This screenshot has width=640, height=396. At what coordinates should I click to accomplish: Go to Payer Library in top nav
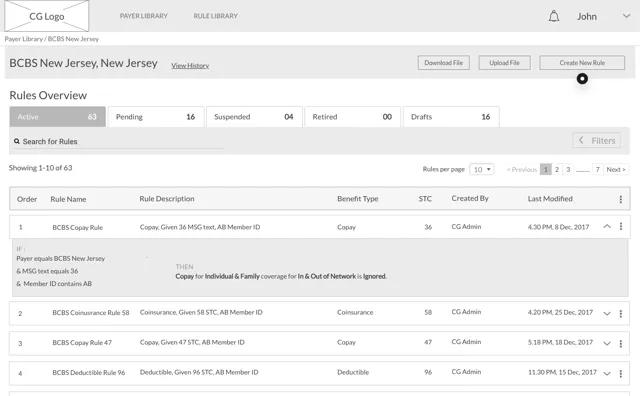point(144,16)
